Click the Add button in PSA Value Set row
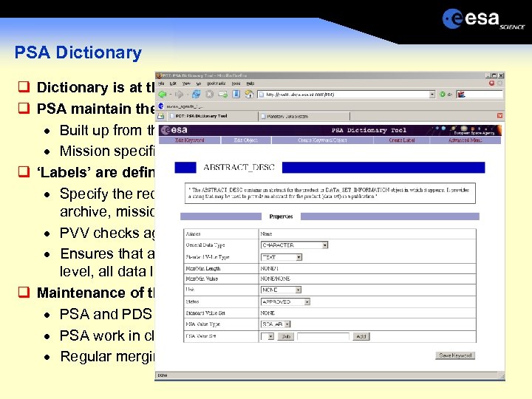 pos(361,336)
